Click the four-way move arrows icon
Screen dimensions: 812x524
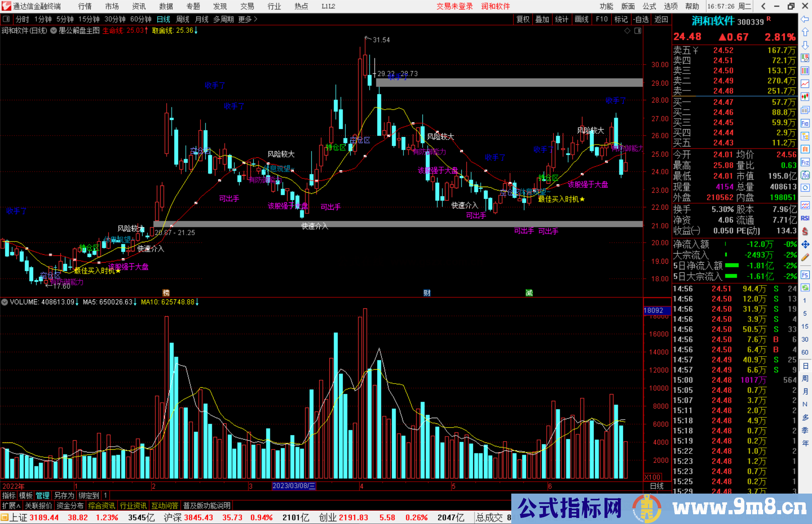[x=805, y=245]
